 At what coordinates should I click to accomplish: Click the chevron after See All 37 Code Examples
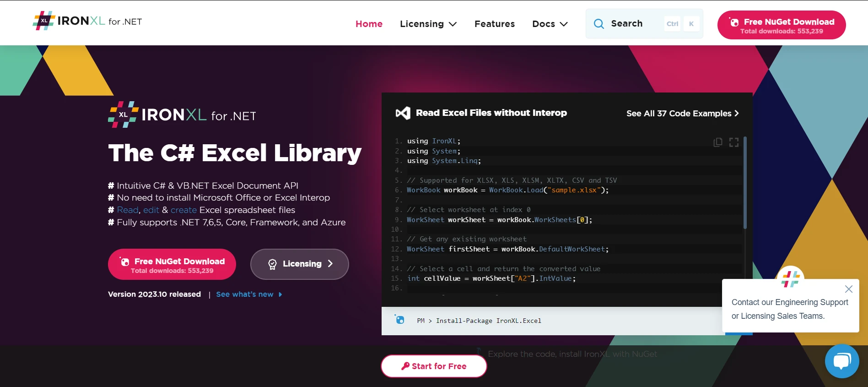737,113
